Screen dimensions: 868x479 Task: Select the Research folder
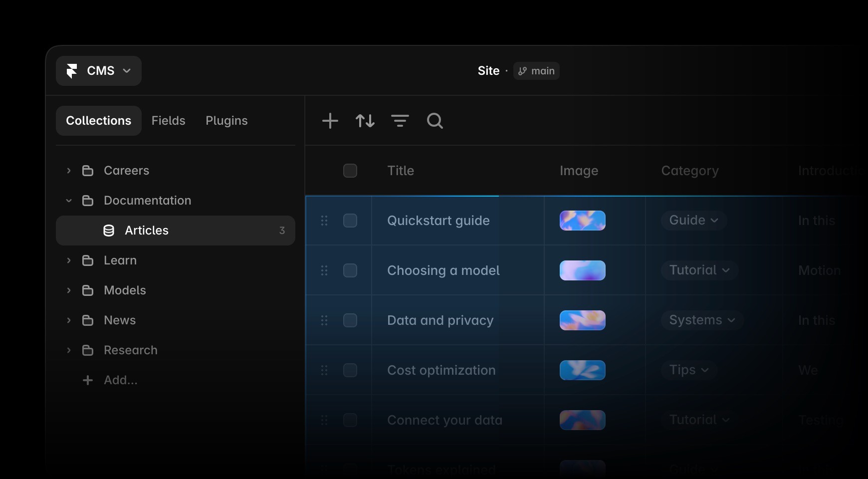click(x=176, y=350)
